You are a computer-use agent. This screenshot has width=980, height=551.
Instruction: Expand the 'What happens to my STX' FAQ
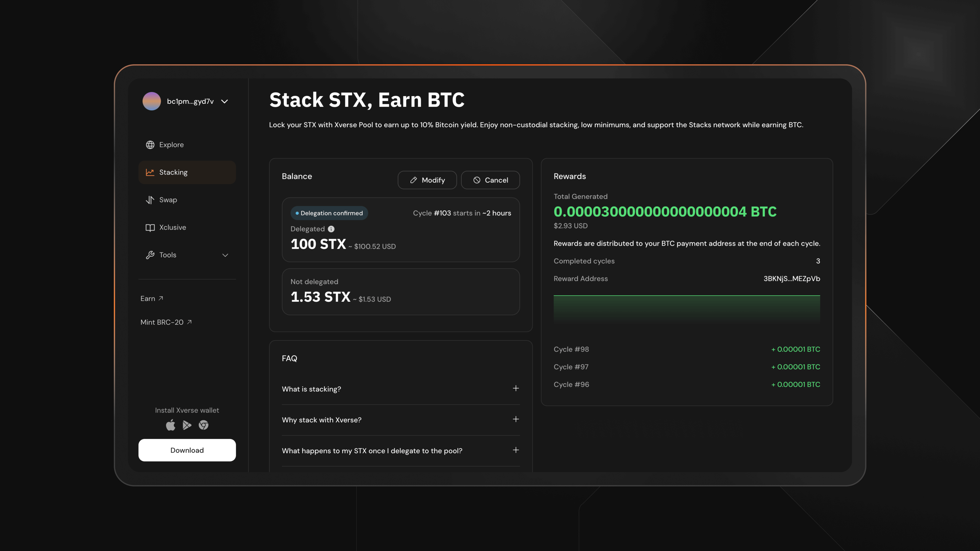click(x=401, y=450)
